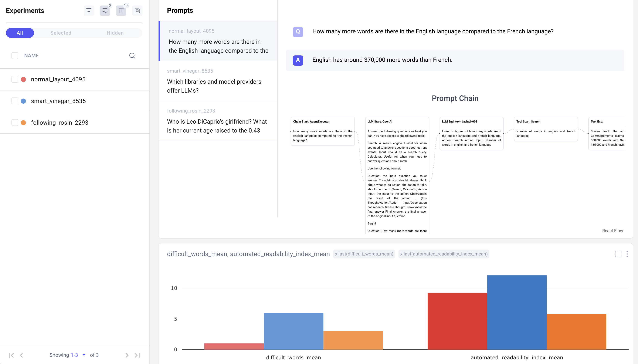Click the blue automated_readability_index_mean bar
The height and width of the screenshot is (364, 638).
click(x=517, y=312)
